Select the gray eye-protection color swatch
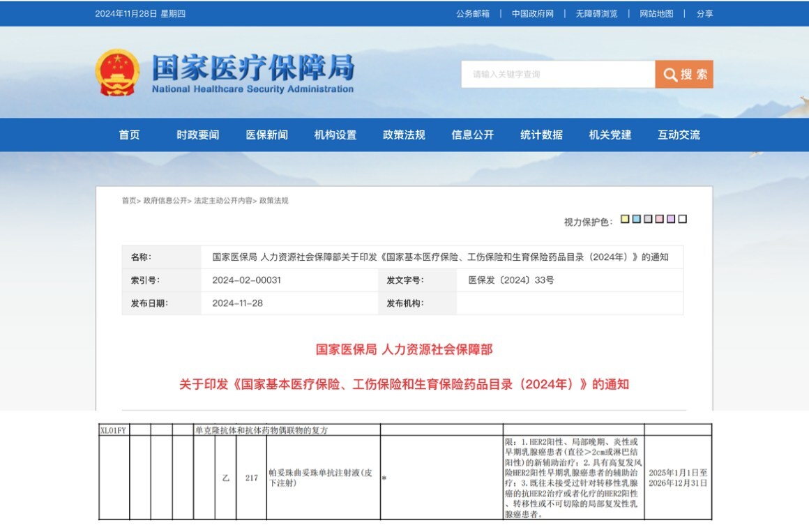 click(x=648, y=219)
